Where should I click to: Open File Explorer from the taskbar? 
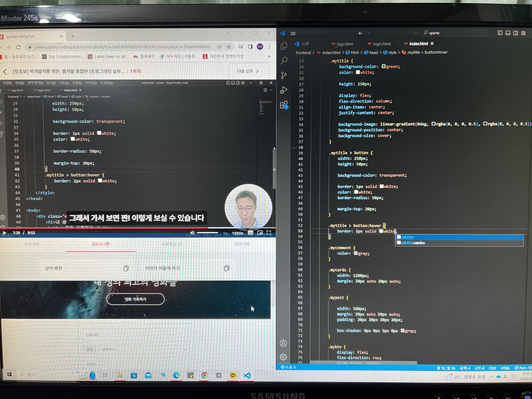[120, 375]
